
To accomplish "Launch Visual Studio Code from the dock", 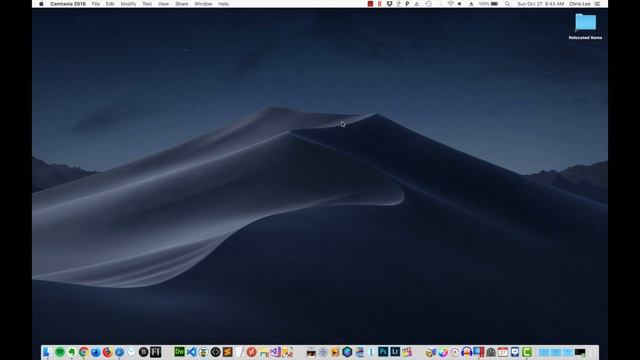I will 191,351.
